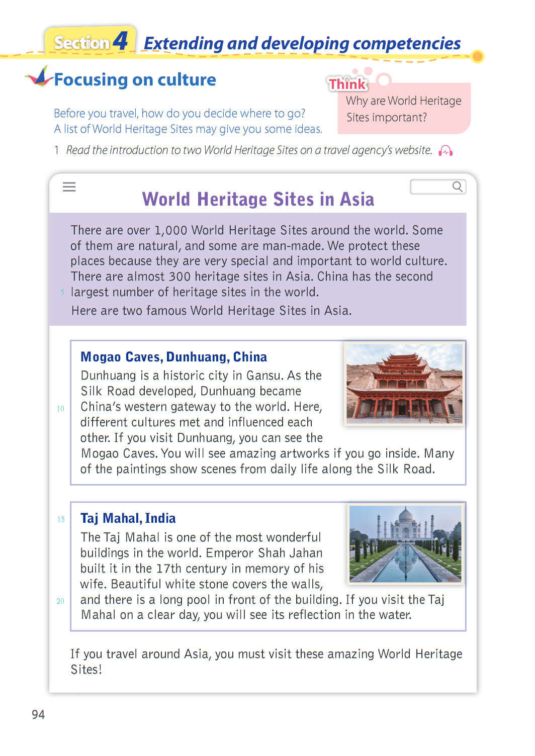Click page number 94
This screenshot has width=535, height=756.
(x=38, y=715)
